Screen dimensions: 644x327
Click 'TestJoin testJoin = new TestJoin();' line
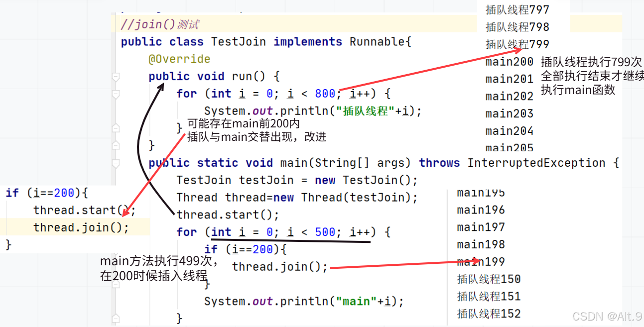pos(297,180)
